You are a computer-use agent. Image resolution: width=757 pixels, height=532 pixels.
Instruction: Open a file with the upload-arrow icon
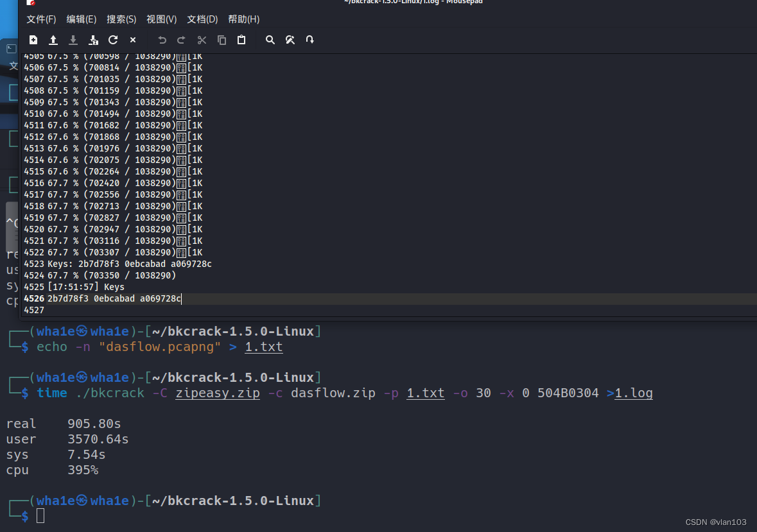pos(53,40)
